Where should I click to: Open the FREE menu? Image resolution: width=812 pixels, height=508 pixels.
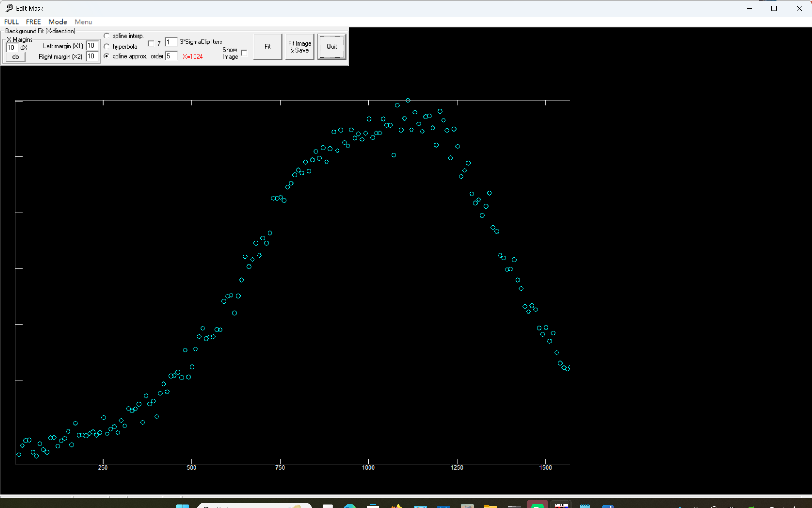(x=33, y=22)
